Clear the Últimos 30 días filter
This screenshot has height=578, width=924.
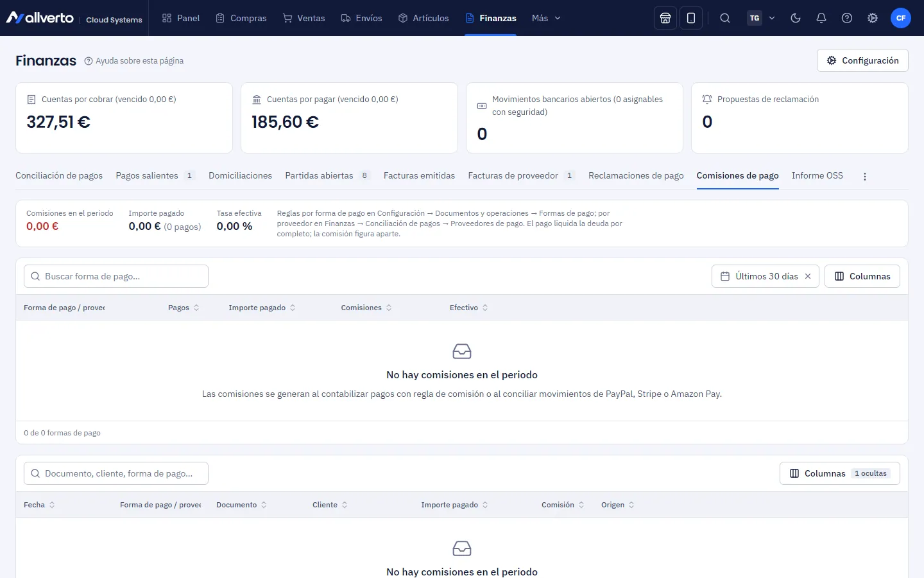(x=808, y=276)
